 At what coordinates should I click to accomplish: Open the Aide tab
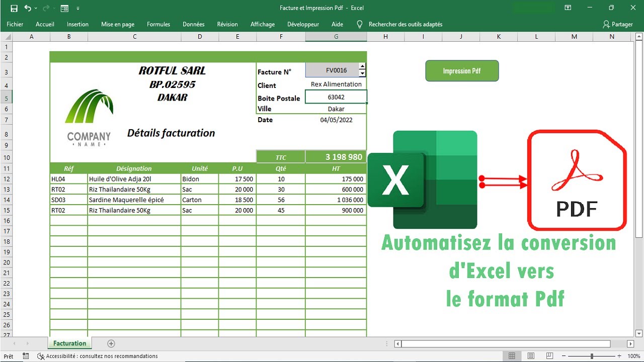[338, 24]
